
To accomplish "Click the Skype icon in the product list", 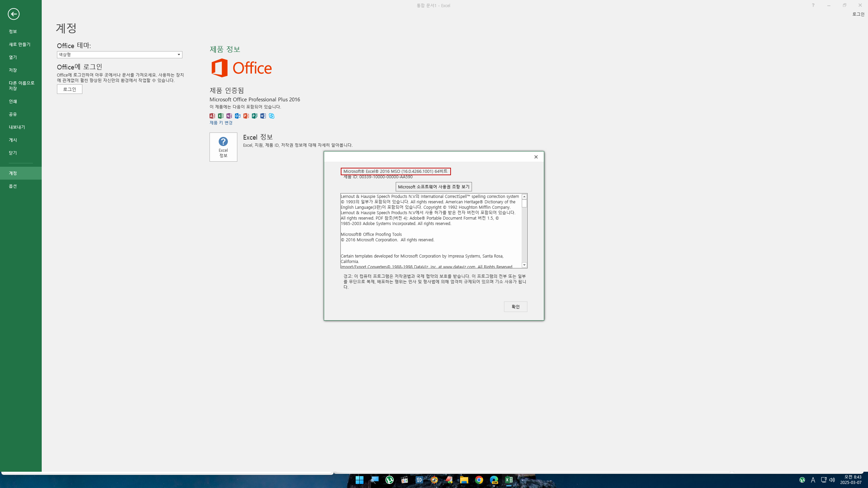I will tap(272, 116).
